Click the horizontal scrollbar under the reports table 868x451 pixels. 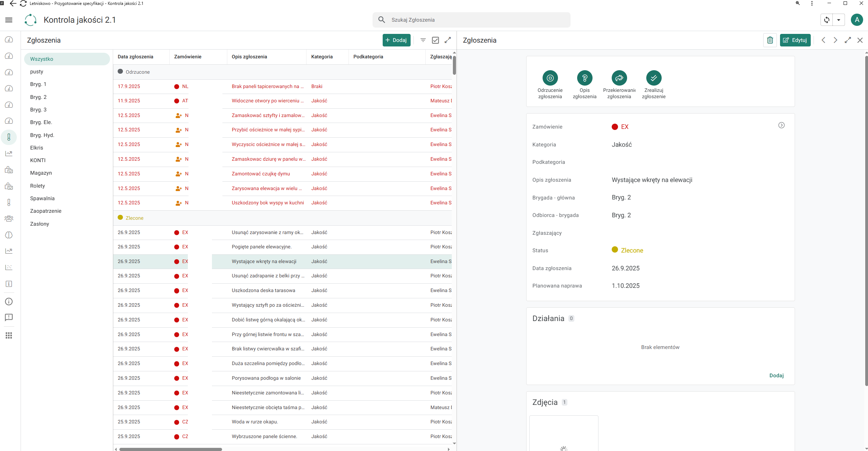point(171,449)
